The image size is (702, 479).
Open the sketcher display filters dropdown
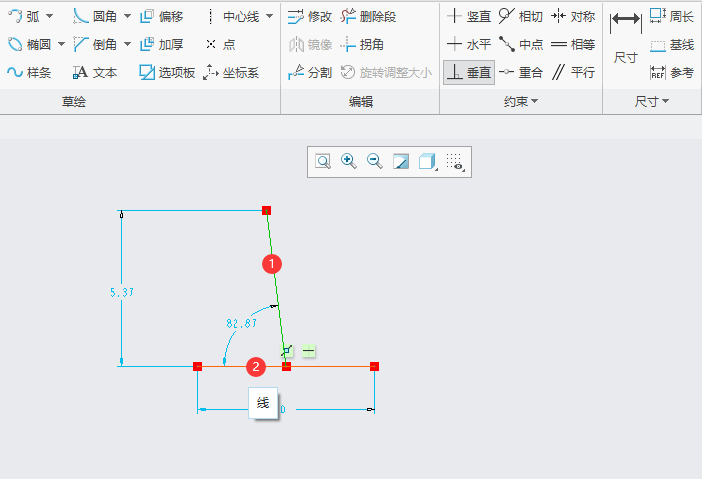(x=455, y=162)
